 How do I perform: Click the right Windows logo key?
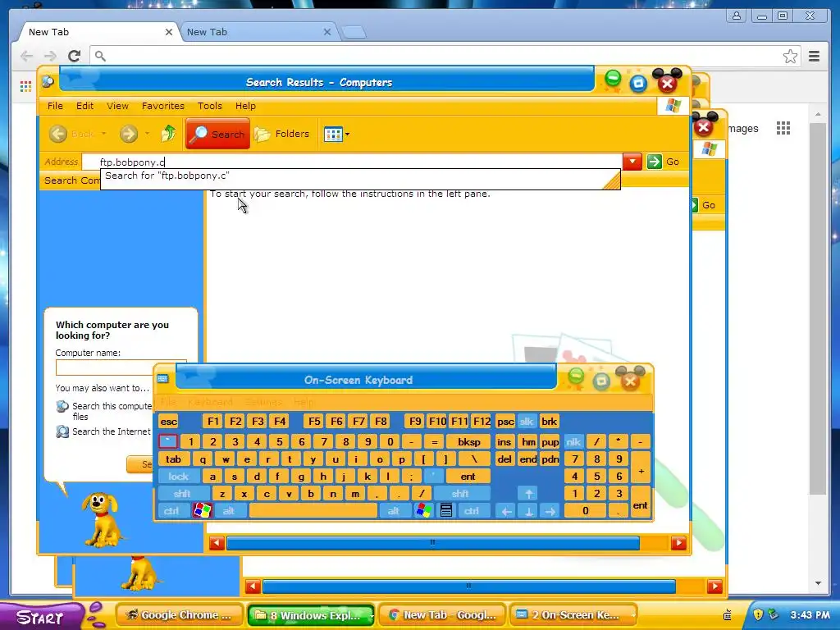[x=423, y=510]
